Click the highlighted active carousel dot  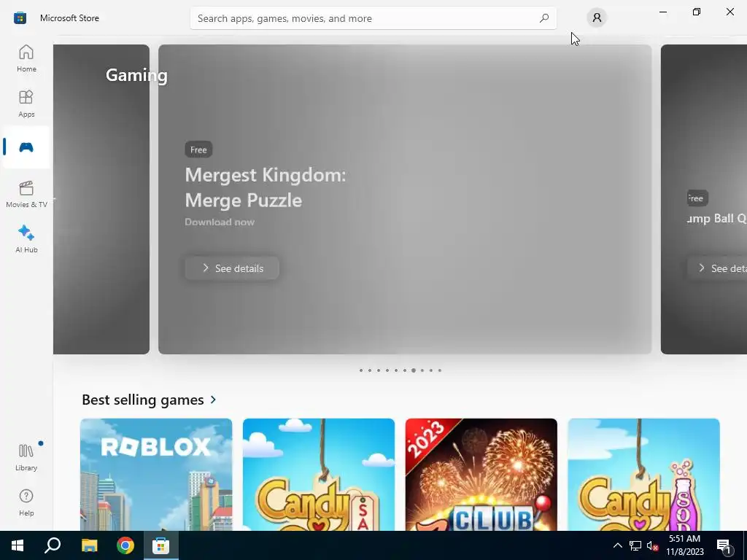pos(414,370)
